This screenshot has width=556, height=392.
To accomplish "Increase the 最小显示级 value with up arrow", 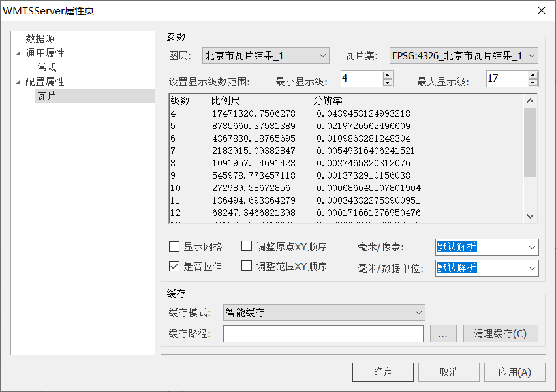I will coord(388,75).
